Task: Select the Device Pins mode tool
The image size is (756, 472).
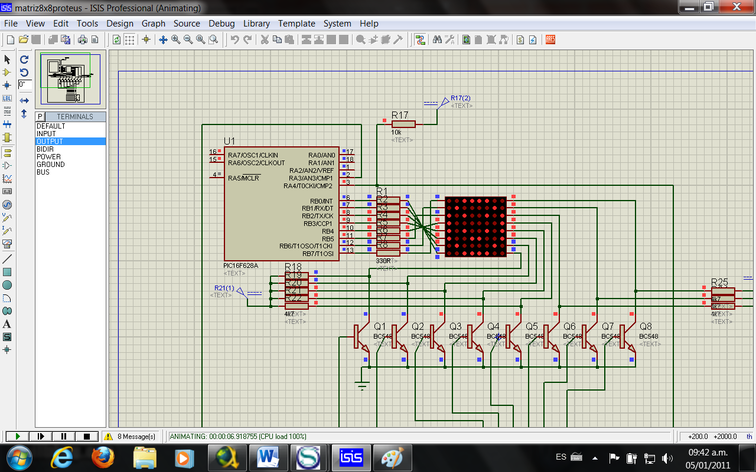Action: point(7,165)
